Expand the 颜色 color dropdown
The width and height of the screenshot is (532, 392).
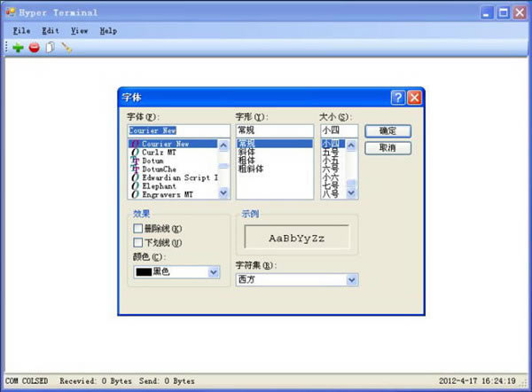click(x=213, y=272)
